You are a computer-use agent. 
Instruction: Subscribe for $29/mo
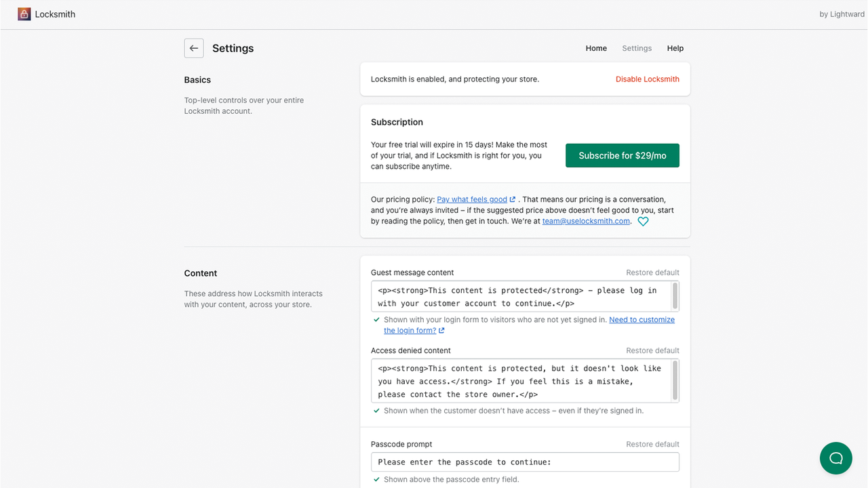click(623, 155)
